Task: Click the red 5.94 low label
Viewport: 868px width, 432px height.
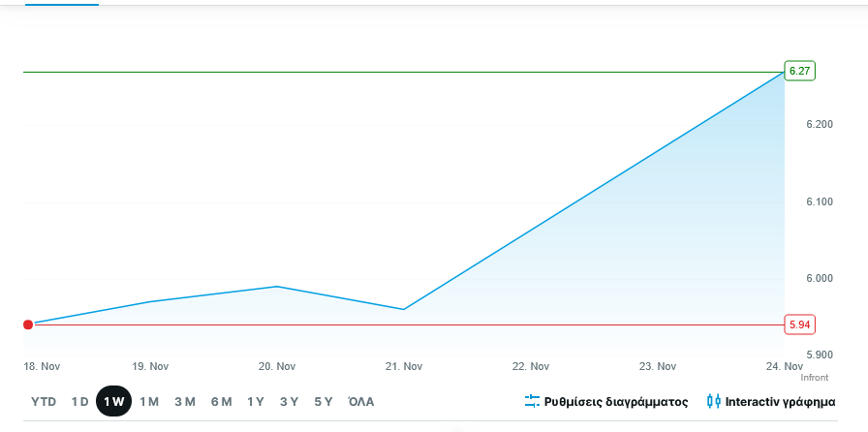Action: click(x=799, y=324)
